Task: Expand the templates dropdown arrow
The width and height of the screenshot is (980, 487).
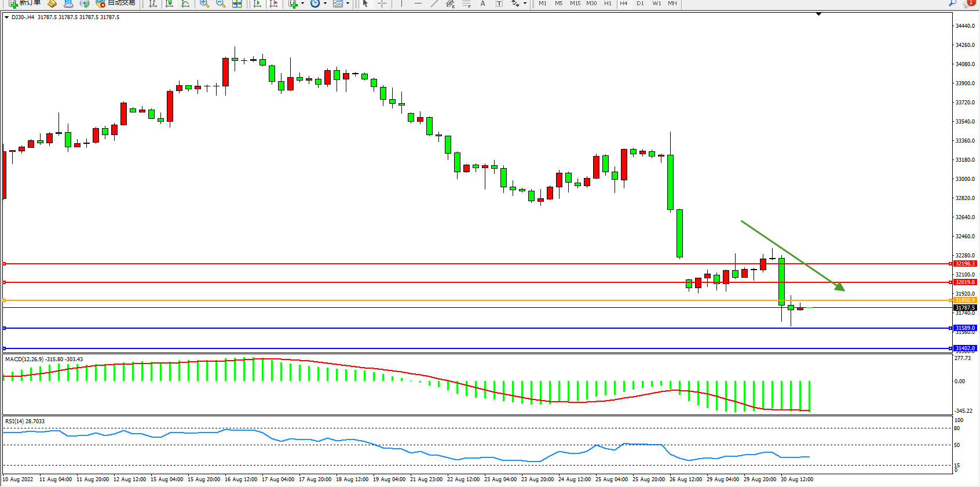Action: [x=348, y=3]
